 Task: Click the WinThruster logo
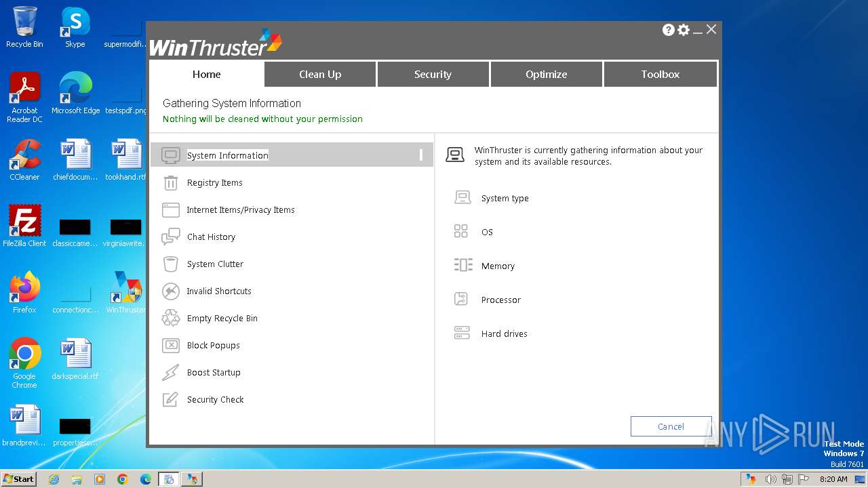(x=216, y=43)
